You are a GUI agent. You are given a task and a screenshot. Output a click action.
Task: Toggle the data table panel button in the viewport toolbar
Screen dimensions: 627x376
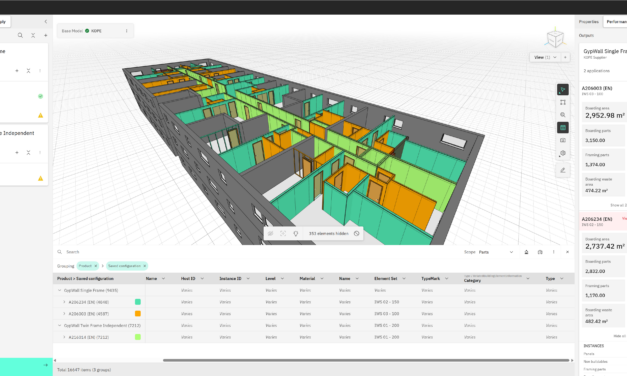(563, 128)
